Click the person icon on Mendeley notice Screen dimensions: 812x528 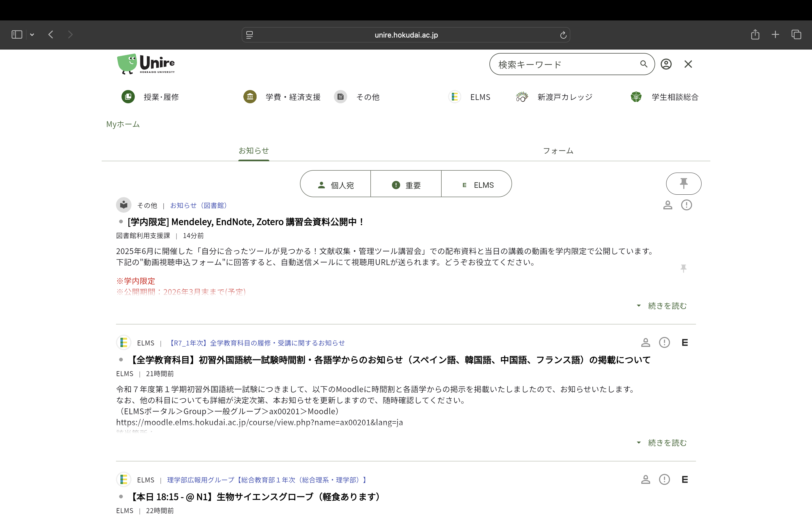coord(668,205)
